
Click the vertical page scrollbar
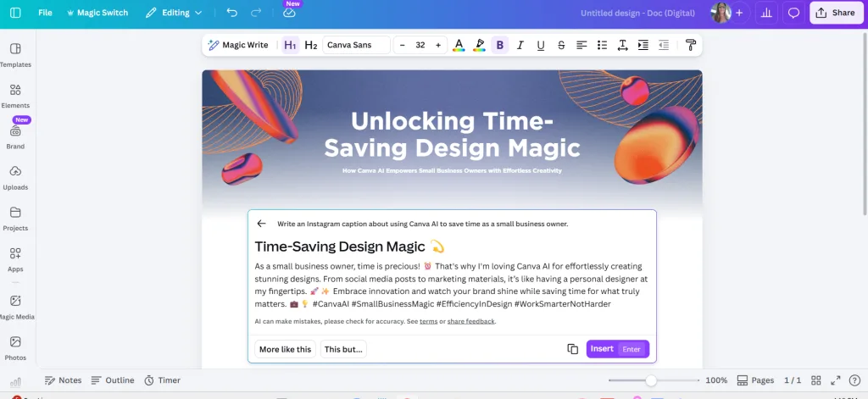coord(865,124)
